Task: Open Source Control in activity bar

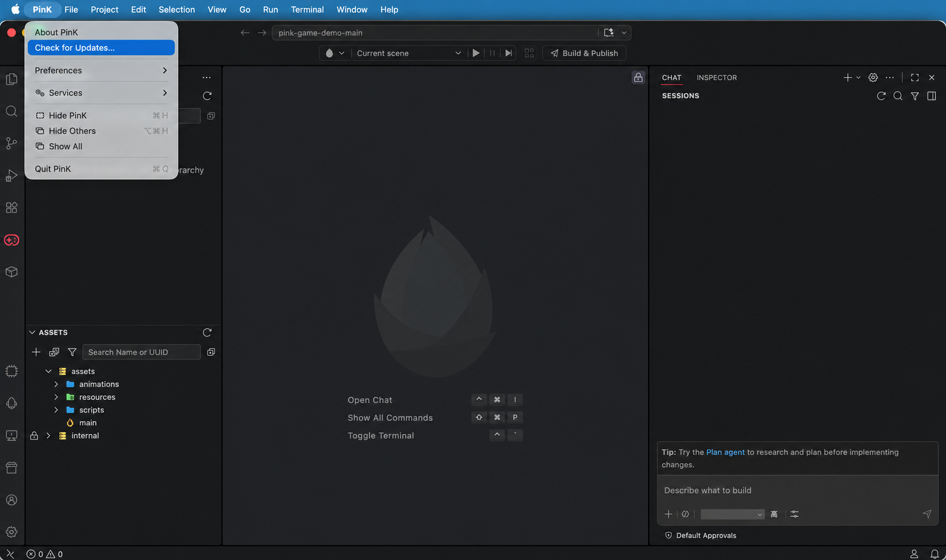Action: click(12, 143)
